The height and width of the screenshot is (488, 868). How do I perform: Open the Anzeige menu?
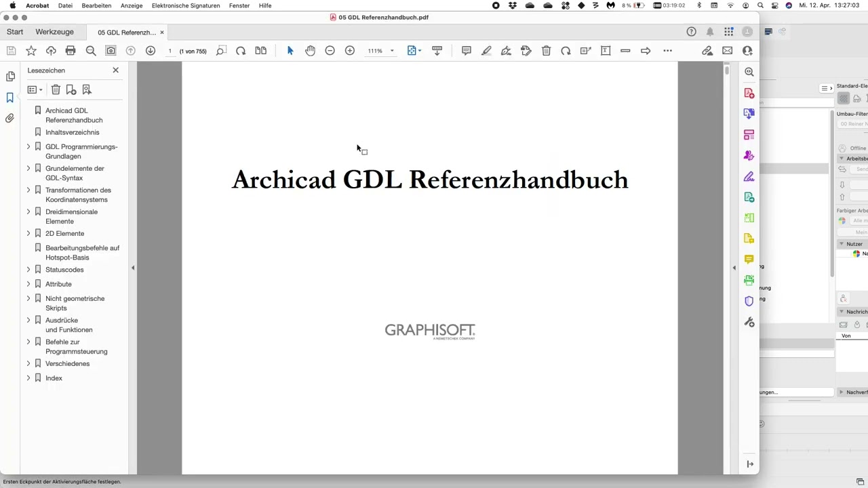(132, 5)
